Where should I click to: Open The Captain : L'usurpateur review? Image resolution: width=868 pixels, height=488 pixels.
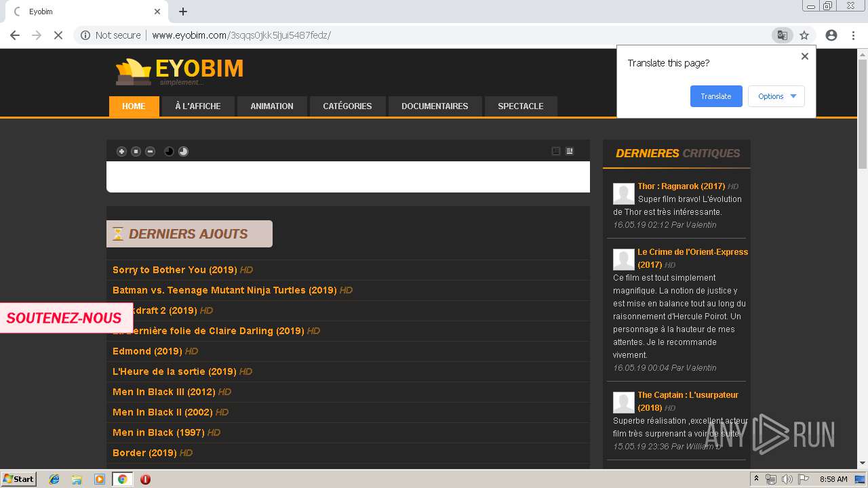click(688, 401)
